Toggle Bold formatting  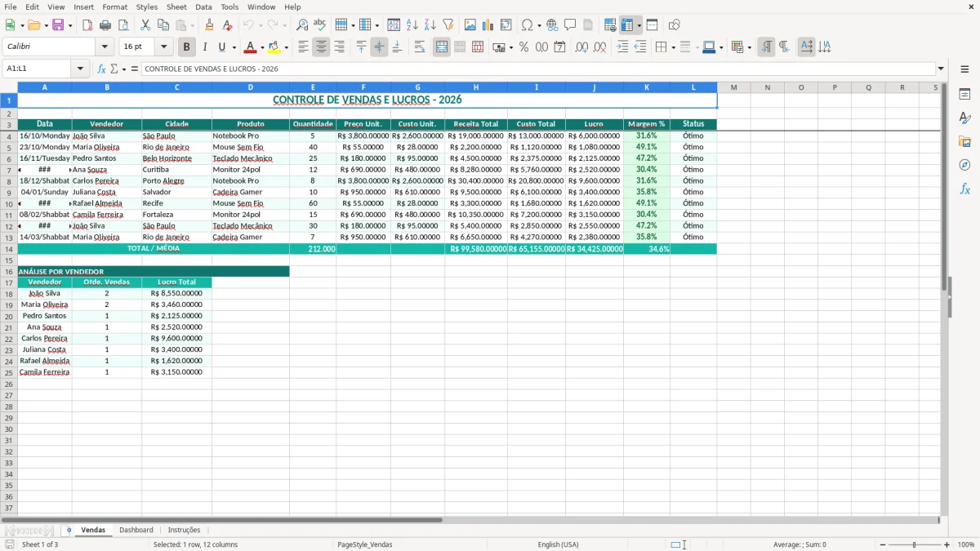(x=186, y=47)
